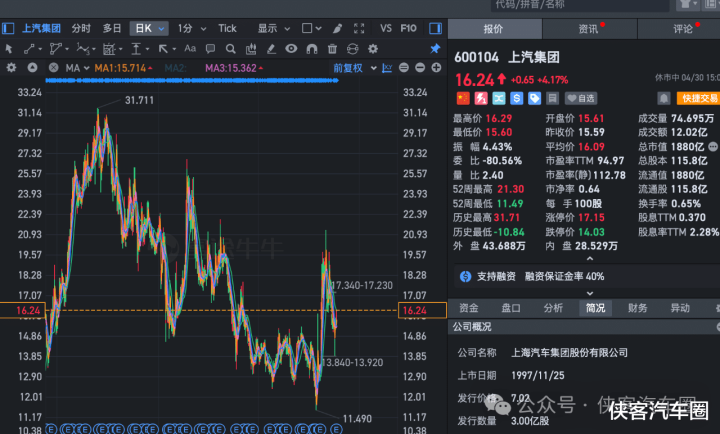The width and height of the screenshot is (720, 434).
Task: Expand margin info with down chevron
Action: 590,293
